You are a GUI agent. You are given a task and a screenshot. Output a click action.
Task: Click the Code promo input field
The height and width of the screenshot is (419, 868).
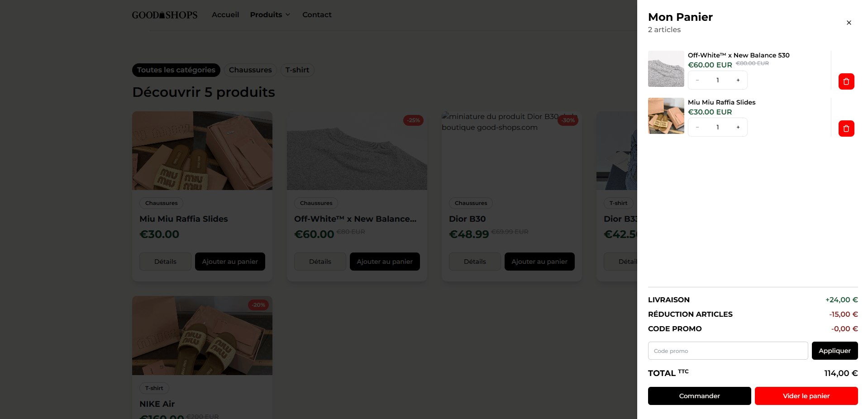(x=727, y=351)
